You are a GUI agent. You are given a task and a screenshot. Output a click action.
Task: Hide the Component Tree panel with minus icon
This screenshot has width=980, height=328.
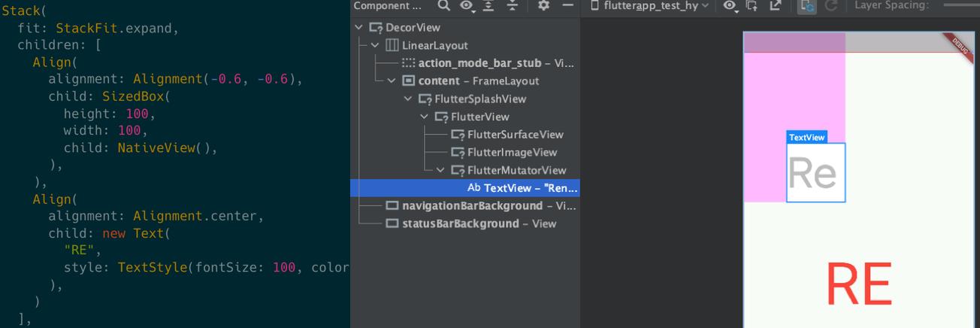[567, 6]
